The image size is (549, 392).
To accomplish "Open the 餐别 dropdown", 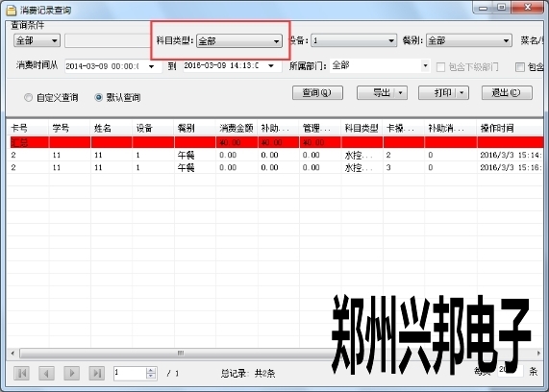I will tap(469, 40).
